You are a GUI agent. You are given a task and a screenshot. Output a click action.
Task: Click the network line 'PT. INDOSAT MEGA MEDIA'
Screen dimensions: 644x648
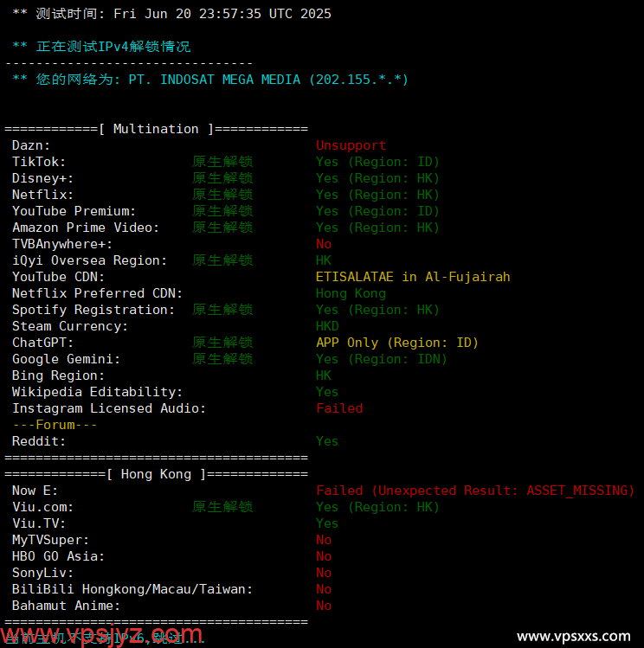[x=214, y=80]
